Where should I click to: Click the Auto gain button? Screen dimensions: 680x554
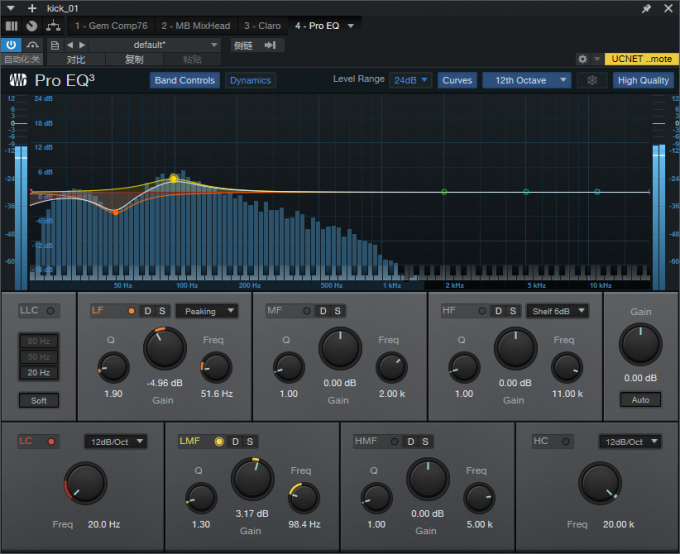coord(640,399)
